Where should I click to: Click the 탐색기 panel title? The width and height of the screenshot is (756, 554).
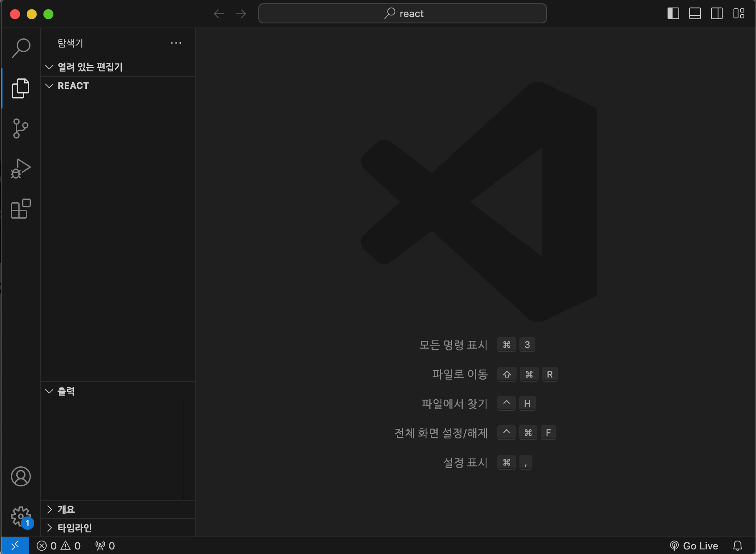coord(71,43)
